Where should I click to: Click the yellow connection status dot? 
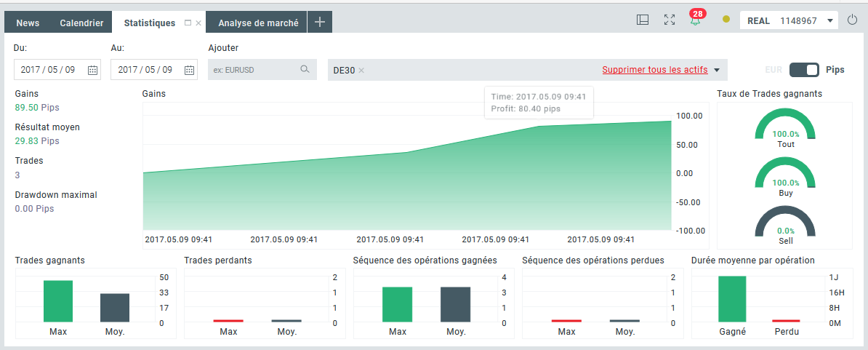pos(726,20)
